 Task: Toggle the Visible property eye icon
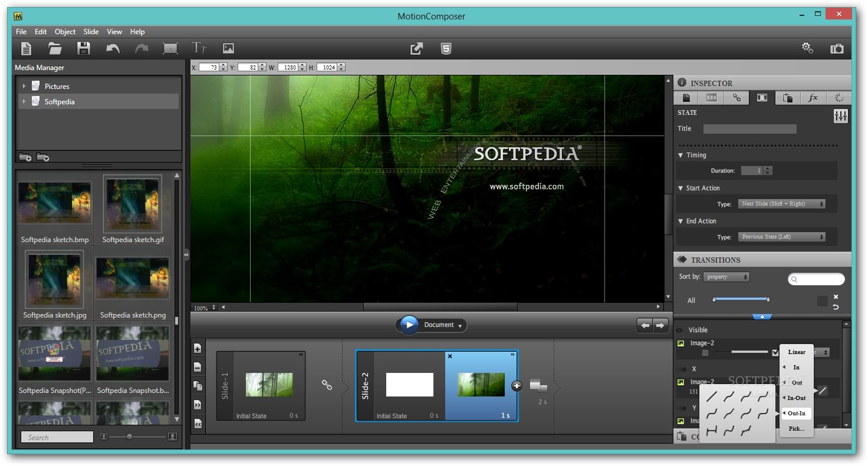point(679,331)
